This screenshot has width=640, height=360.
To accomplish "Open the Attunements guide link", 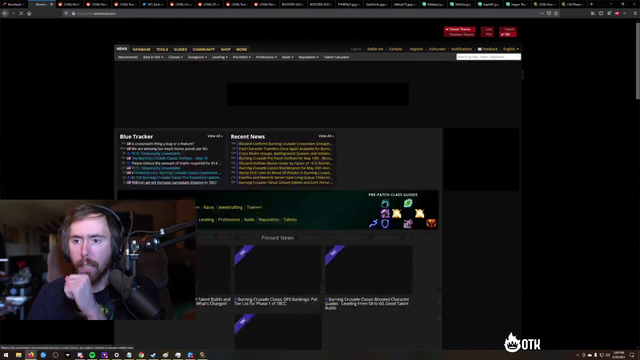I will 128,57.
